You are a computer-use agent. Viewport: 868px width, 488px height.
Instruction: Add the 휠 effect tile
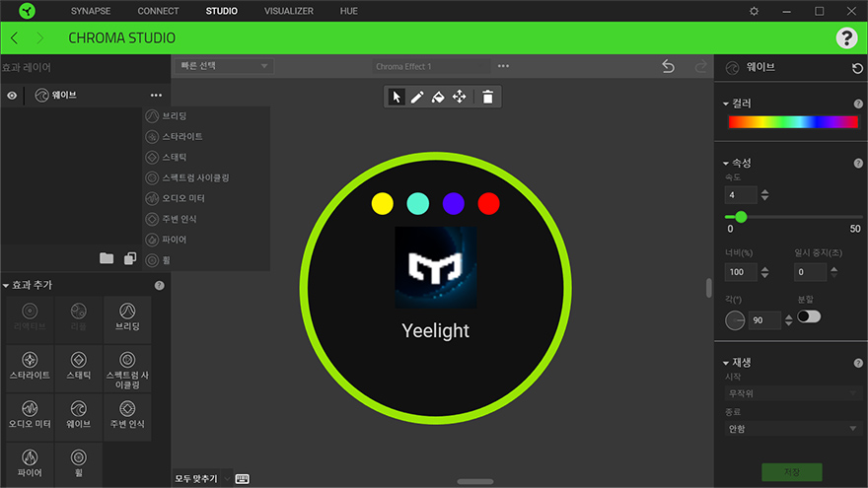(x=79, y=463)
